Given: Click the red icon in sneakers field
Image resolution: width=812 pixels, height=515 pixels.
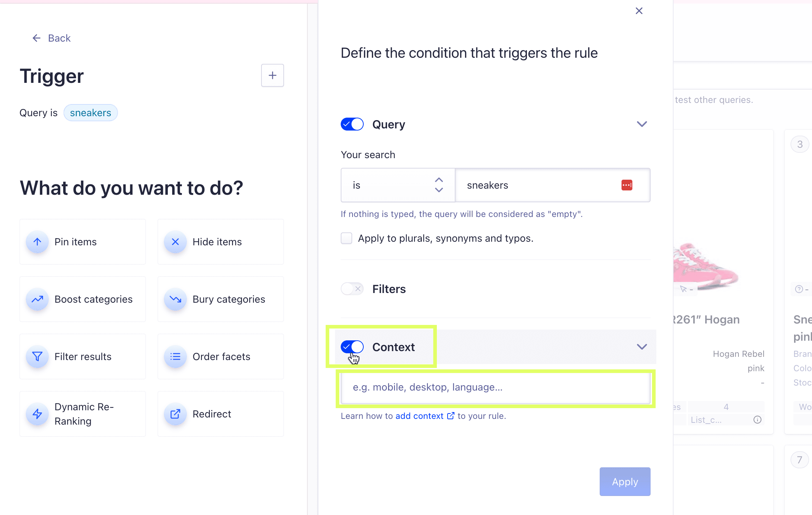Looking at the screenshot, I should 627,185.
